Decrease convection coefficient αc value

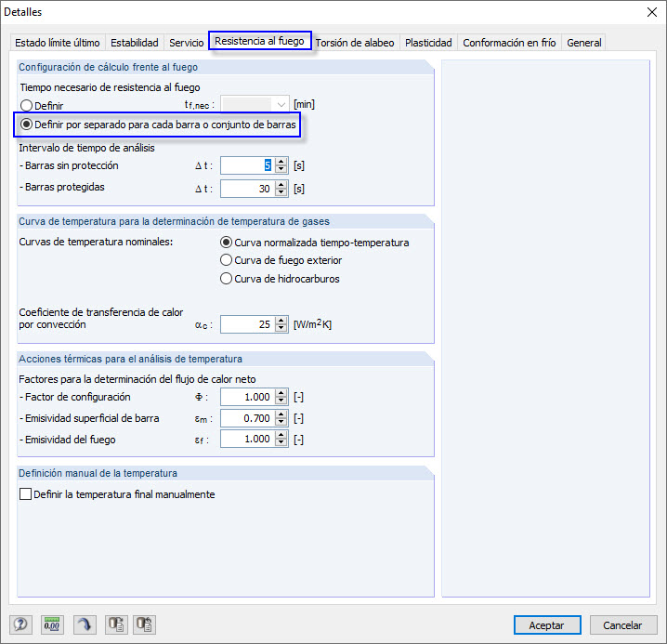point(281,328)
